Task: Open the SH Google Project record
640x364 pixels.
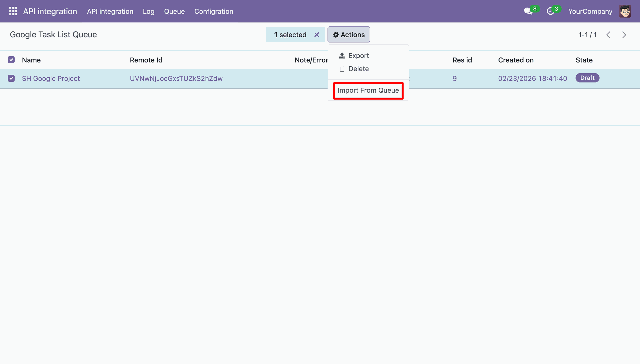Action: [51, 78]
